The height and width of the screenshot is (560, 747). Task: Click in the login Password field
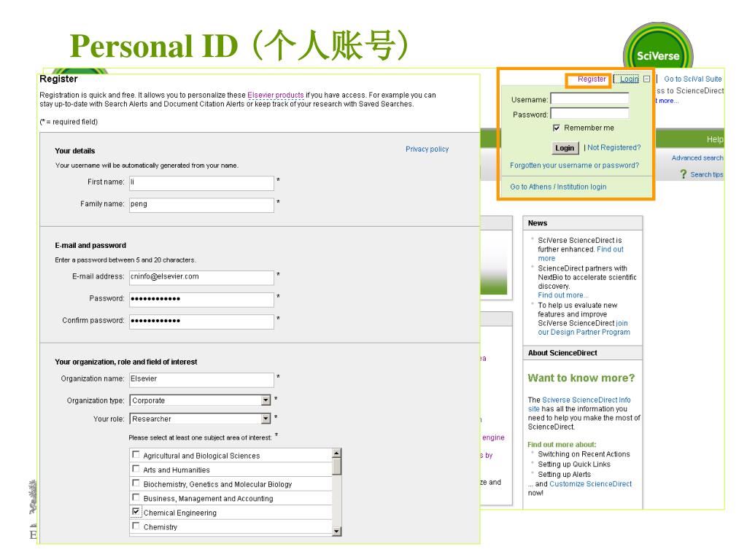click(589, 113)
